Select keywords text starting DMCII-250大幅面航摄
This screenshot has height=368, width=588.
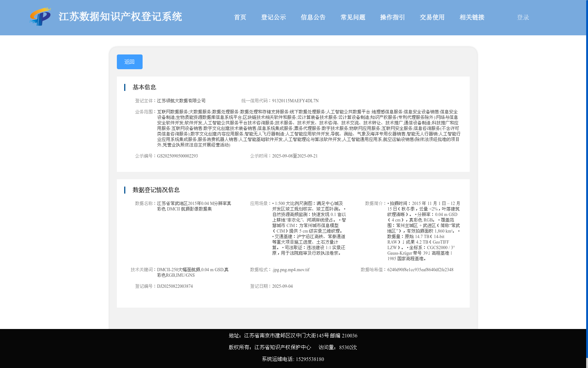tap(193, 272)
